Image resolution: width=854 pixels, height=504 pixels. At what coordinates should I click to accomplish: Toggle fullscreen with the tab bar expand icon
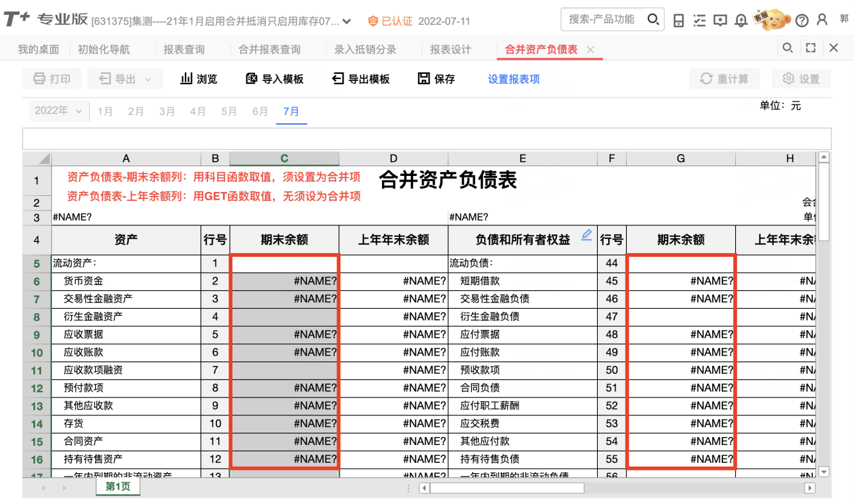coord(810,48)
